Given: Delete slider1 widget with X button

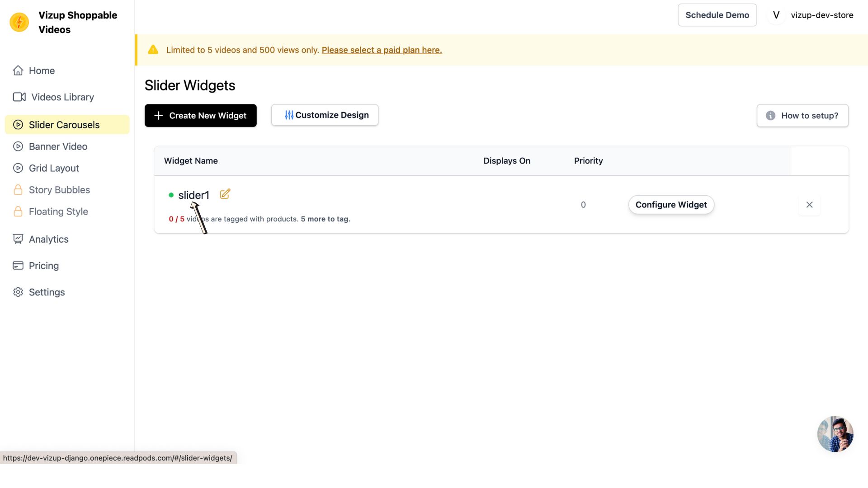Looking at the screenshot, I should (809, 205).
